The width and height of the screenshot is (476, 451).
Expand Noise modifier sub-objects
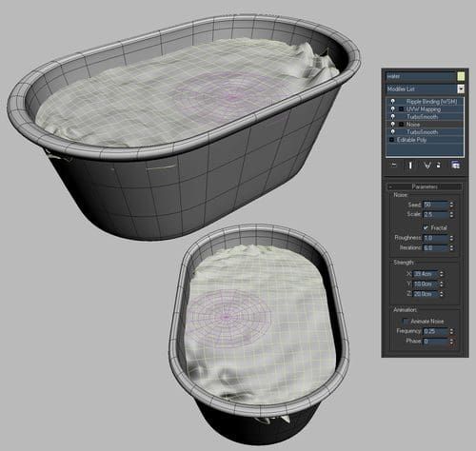pos(401,125)
